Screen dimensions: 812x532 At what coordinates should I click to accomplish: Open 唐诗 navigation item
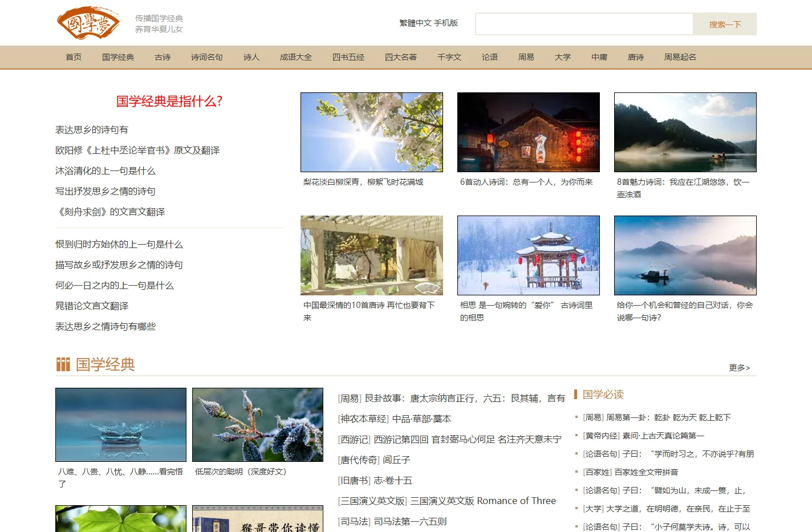click(636, 58)
